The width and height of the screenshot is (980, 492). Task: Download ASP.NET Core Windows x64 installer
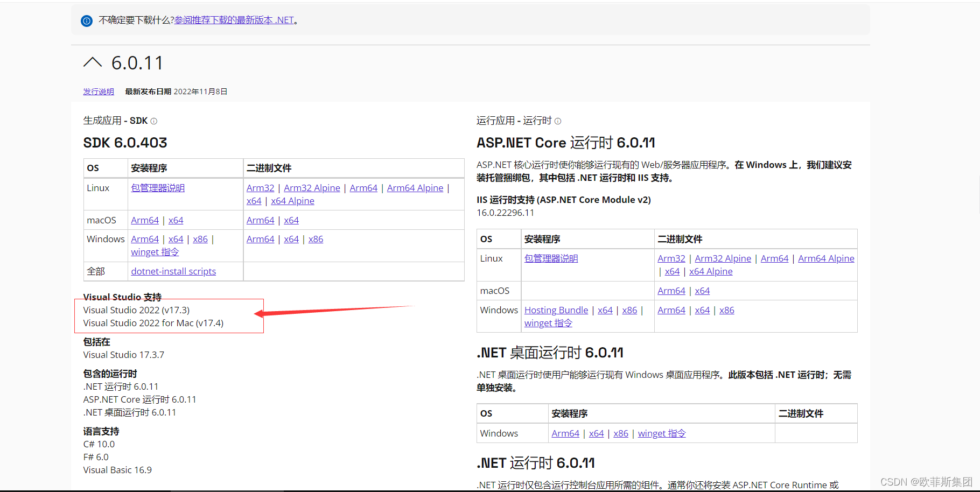(605, 310)
